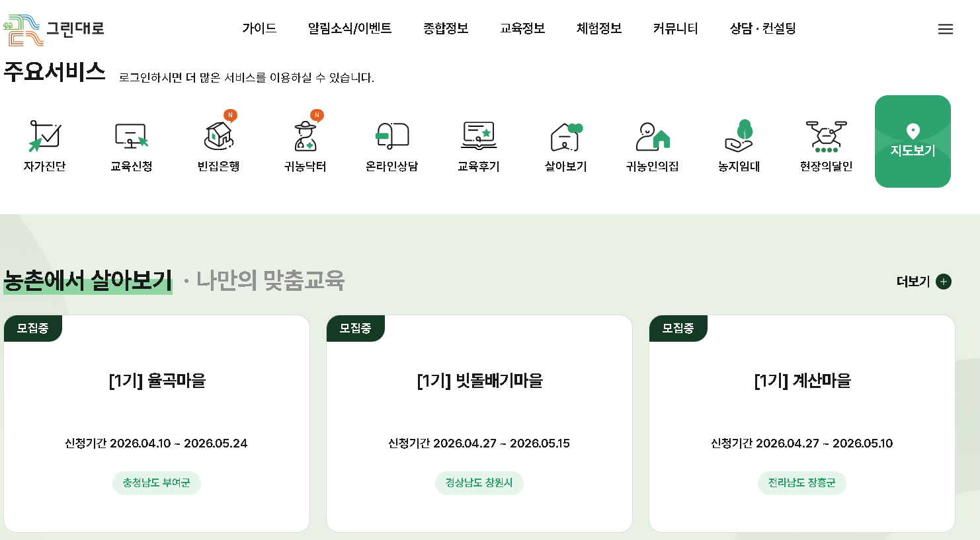Click 모집중 badge on 율곡마을 card
The width and height of the screenshot is (980, 540).
point(33,328)
